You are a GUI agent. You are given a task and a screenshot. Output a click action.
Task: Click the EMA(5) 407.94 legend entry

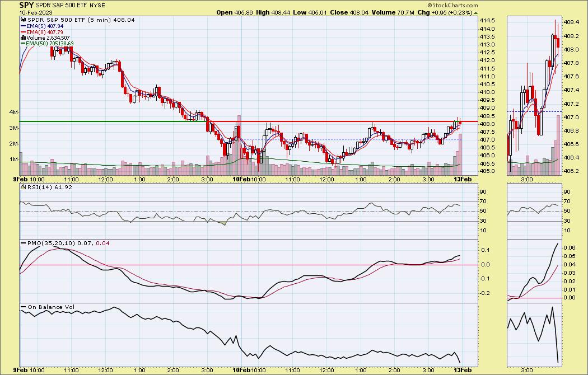coord(45,26)
